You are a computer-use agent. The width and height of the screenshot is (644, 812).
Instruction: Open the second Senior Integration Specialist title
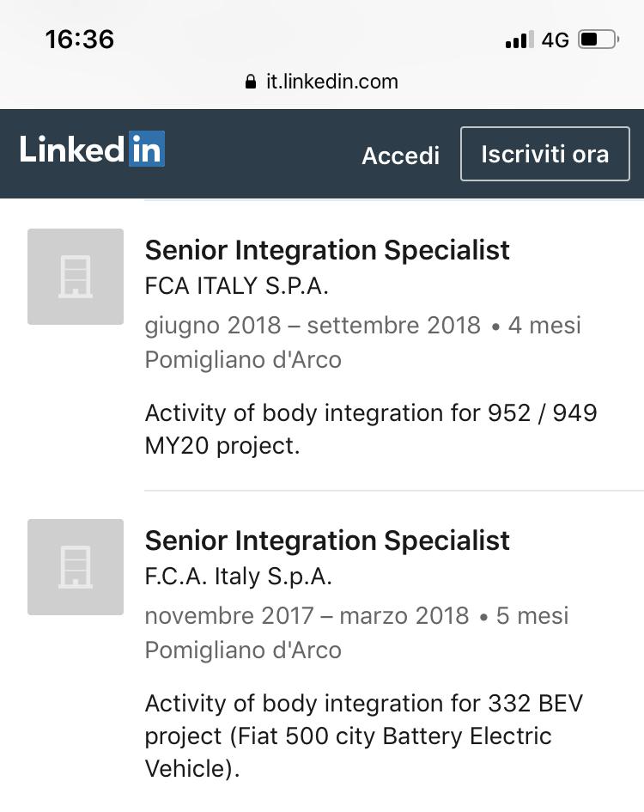(327, 540)
